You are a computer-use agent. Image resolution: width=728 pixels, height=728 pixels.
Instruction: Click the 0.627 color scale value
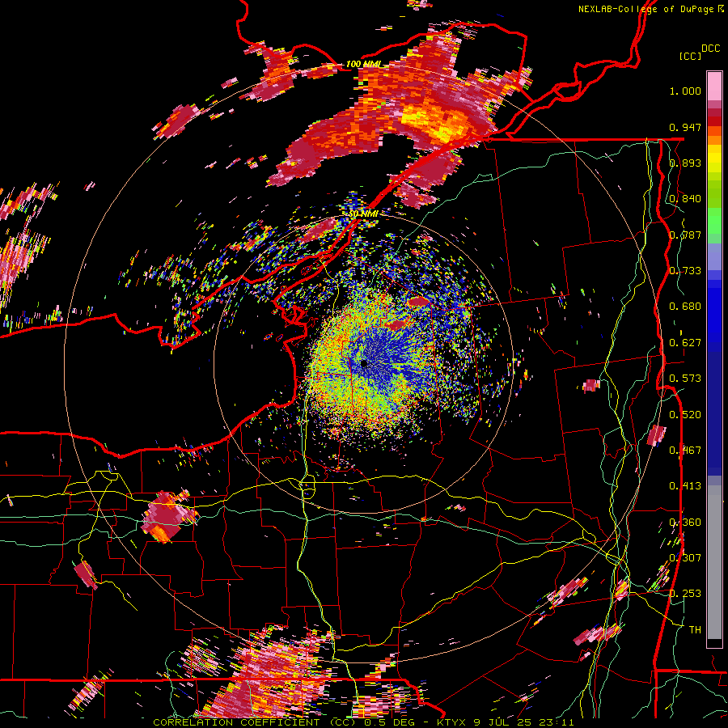[685, 343]
